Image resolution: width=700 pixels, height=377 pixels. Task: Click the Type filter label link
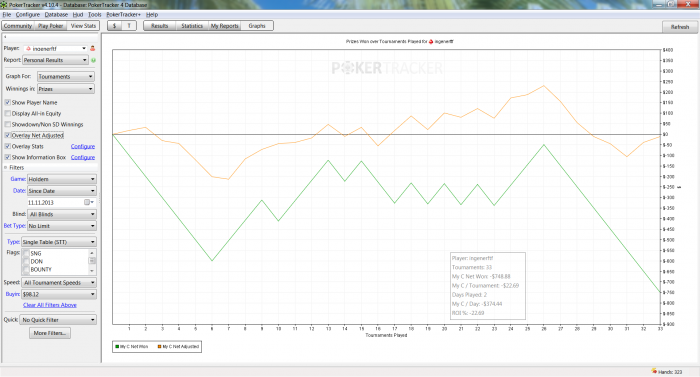(13, 242)
